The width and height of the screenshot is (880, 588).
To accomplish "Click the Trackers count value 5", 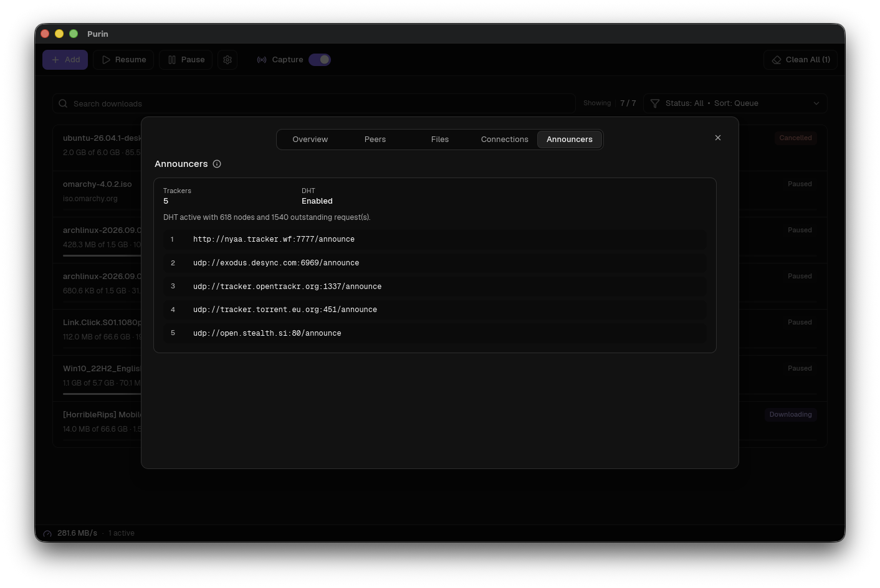I will (x=166, y=201).
